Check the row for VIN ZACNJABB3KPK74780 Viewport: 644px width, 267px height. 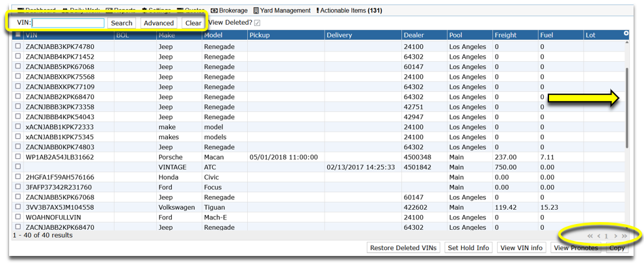click(x=18, y=46)
